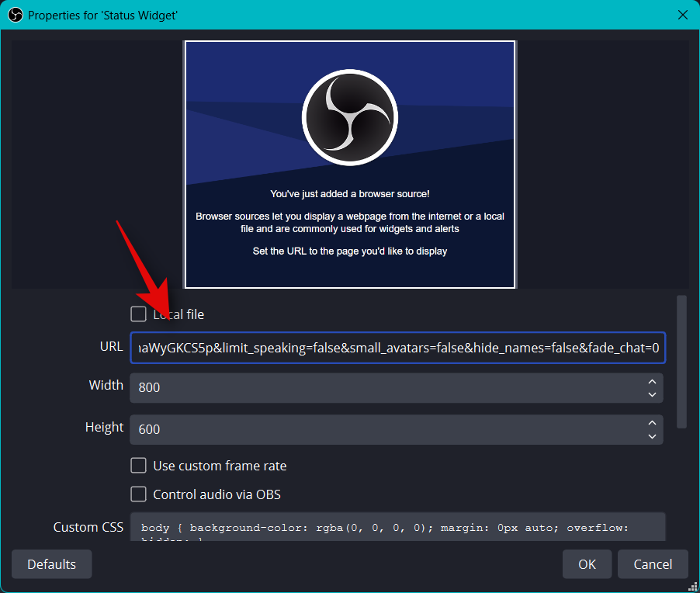Image resolution: width=700 pixels, height=593 pixels.
Task: Close the Status Widget properties window
Action: [682, 15]
